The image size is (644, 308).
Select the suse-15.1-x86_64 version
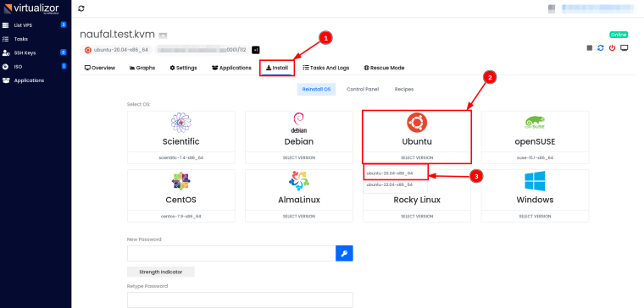click(x=535, y=157)
